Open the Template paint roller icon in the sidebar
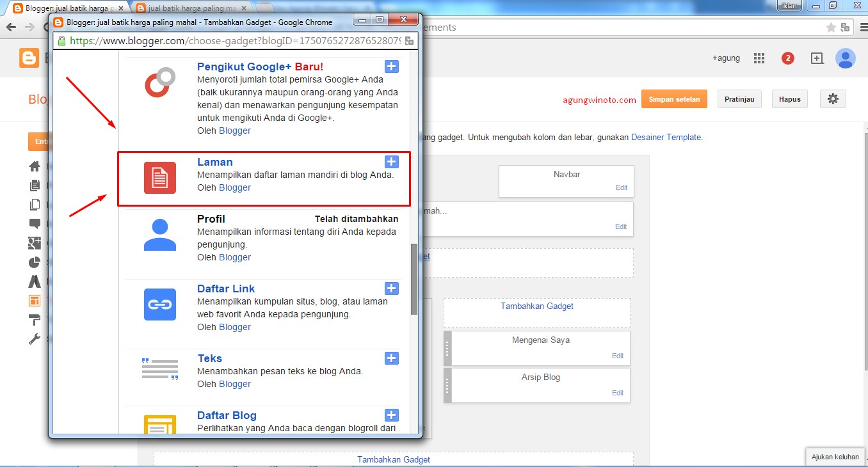Image resolution: width=868 pixels, height=467 pixels. pyautogui.click(x=35, y=320)
